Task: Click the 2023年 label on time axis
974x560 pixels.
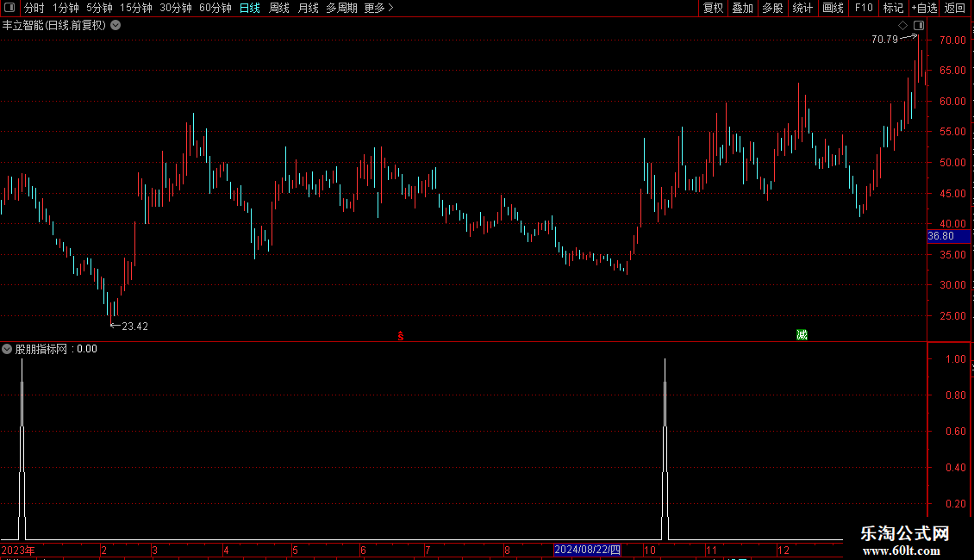Action: point(18,550)
